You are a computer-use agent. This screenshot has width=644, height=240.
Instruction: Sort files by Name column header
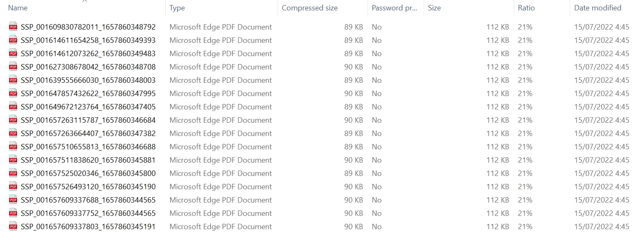[x=18, y=8]
